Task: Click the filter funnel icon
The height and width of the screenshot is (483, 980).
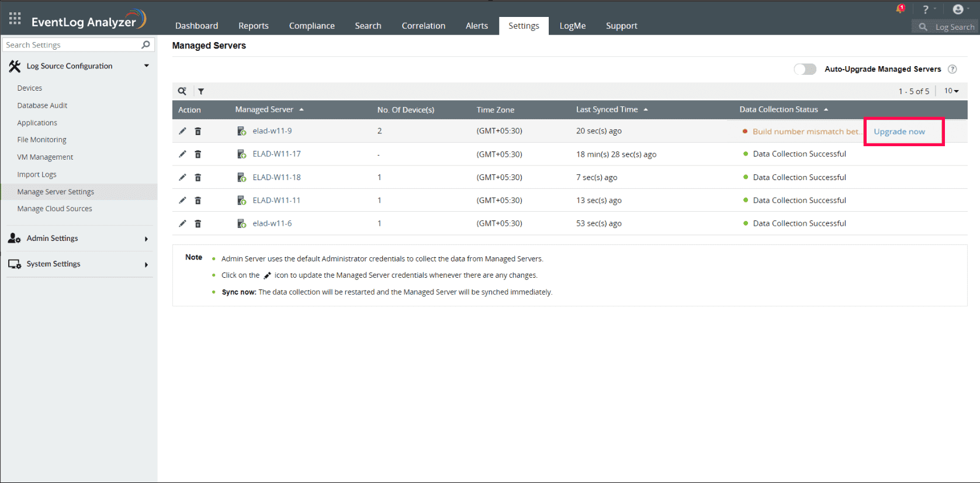Action: click(x=201, y=91)
